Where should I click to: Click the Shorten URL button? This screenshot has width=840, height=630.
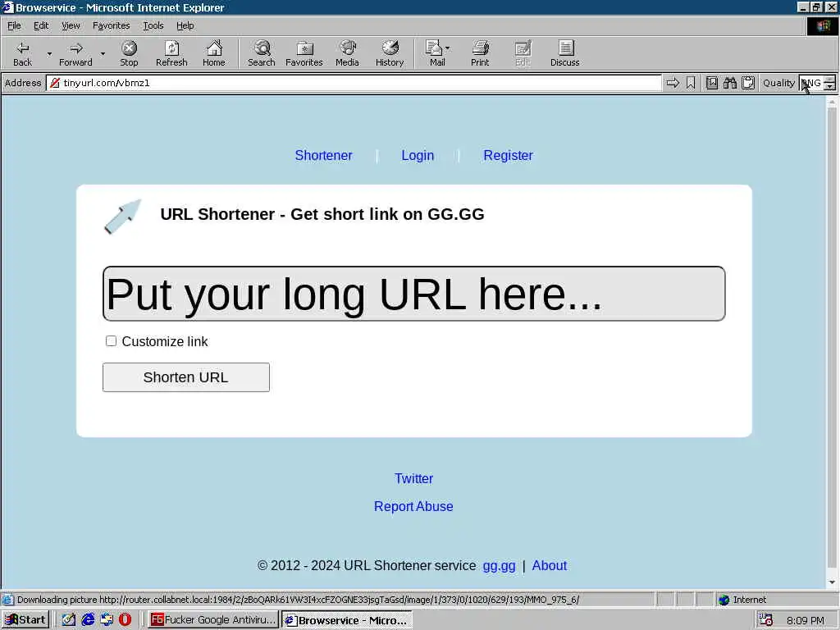(186, 377)
